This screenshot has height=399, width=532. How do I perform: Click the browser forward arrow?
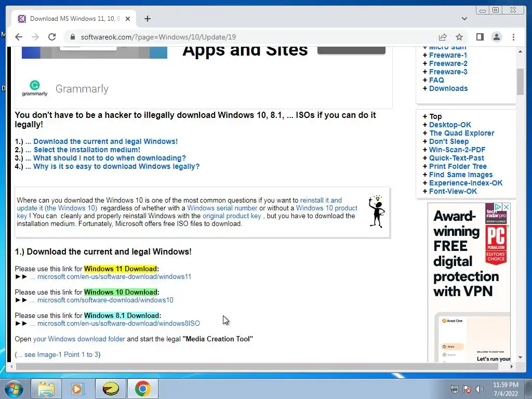[x=35, y=37]
